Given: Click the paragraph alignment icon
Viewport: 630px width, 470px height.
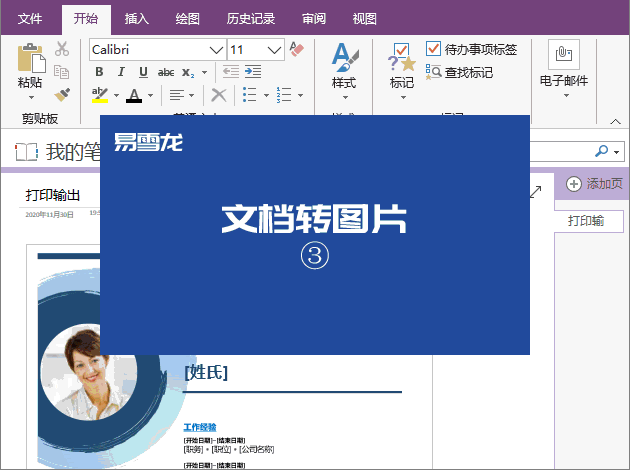Looking at the screenshot, I should click(x=176, y=95).
